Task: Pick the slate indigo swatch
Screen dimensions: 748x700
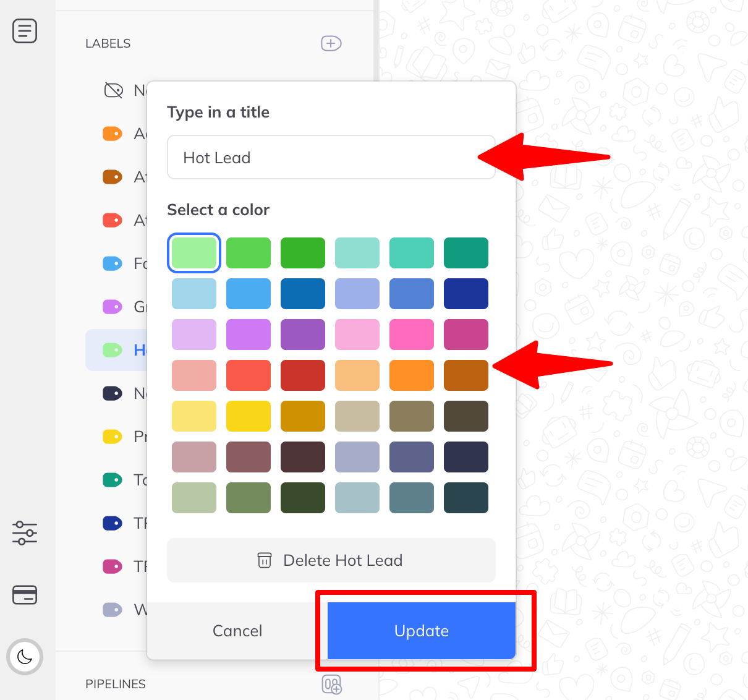Action: coord(412,457)
